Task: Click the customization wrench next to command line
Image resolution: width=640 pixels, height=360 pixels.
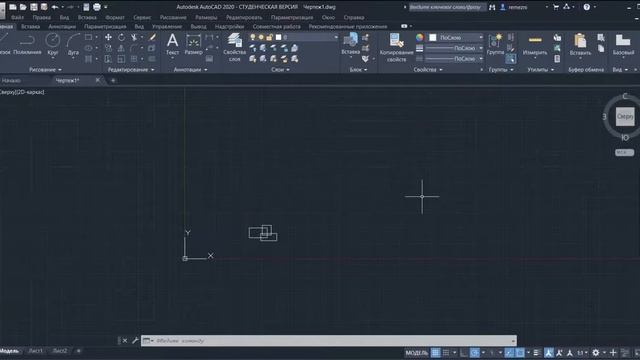Action: [135, 340]
